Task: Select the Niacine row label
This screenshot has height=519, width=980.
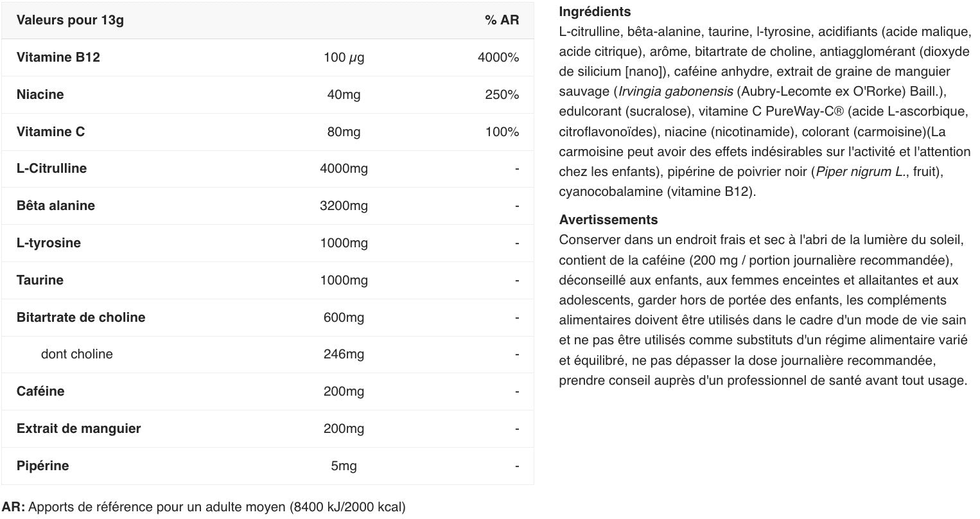Action: pos(40,94)
